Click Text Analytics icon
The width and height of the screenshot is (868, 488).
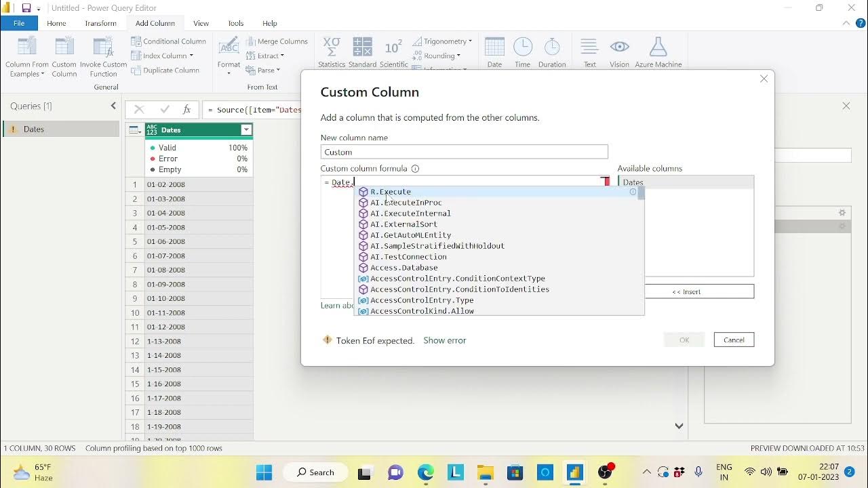[x=590, y=47]
